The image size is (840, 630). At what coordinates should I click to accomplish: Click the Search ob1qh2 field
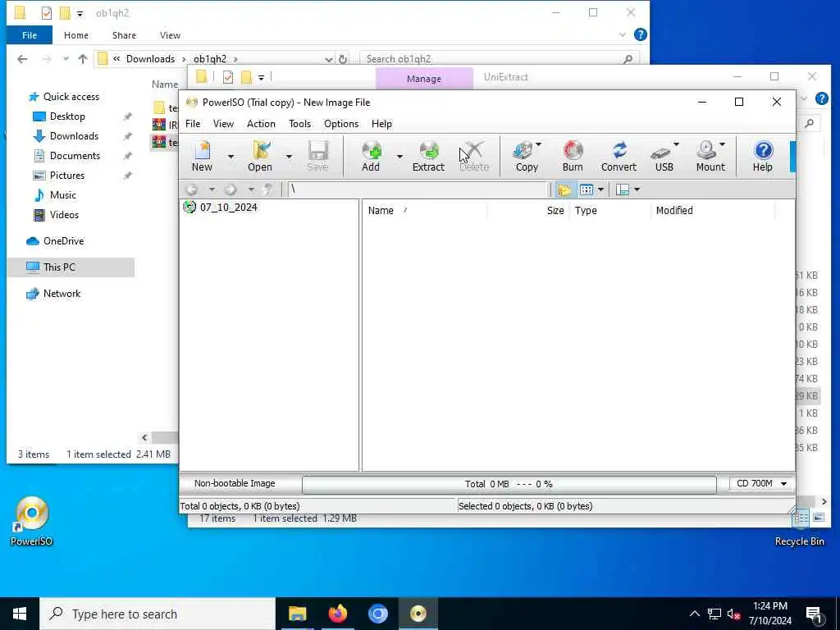[498, 59]
